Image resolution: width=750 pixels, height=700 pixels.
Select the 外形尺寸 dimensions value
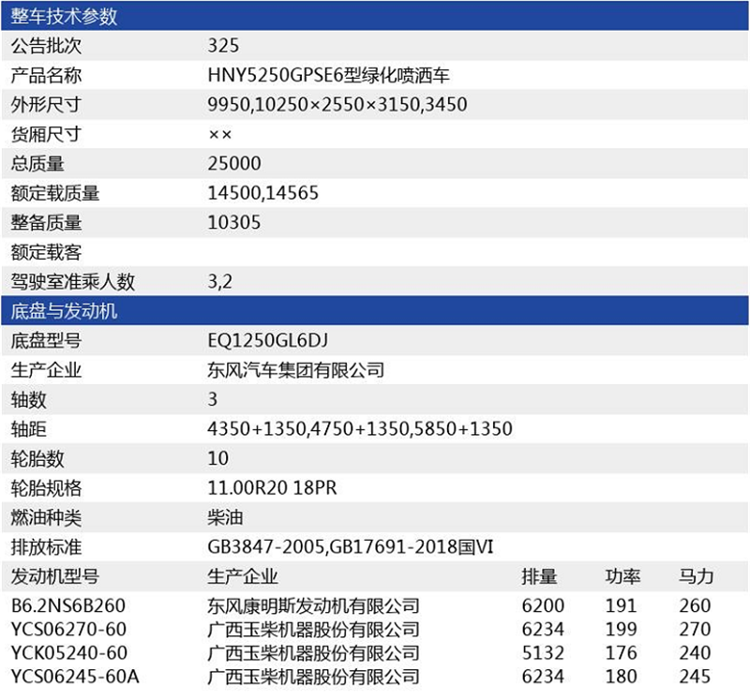[x=337, y=104]
